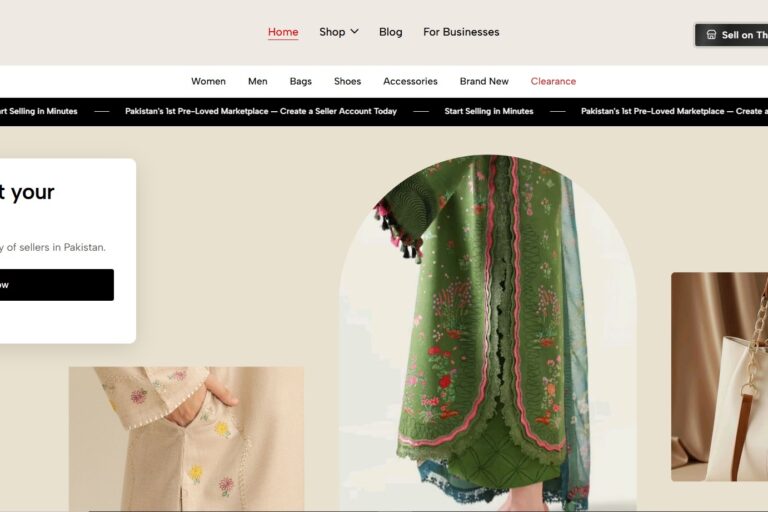Screen dimensions: 768x512
Task: Open the Accessories category
Action: click(410, 81)
